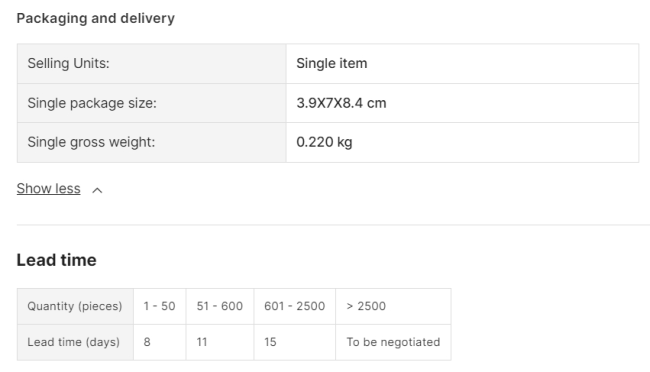The height and width of the screenshot is (372, 650).
Task: Collapse details with the up chevron
Action: (97, 190)
